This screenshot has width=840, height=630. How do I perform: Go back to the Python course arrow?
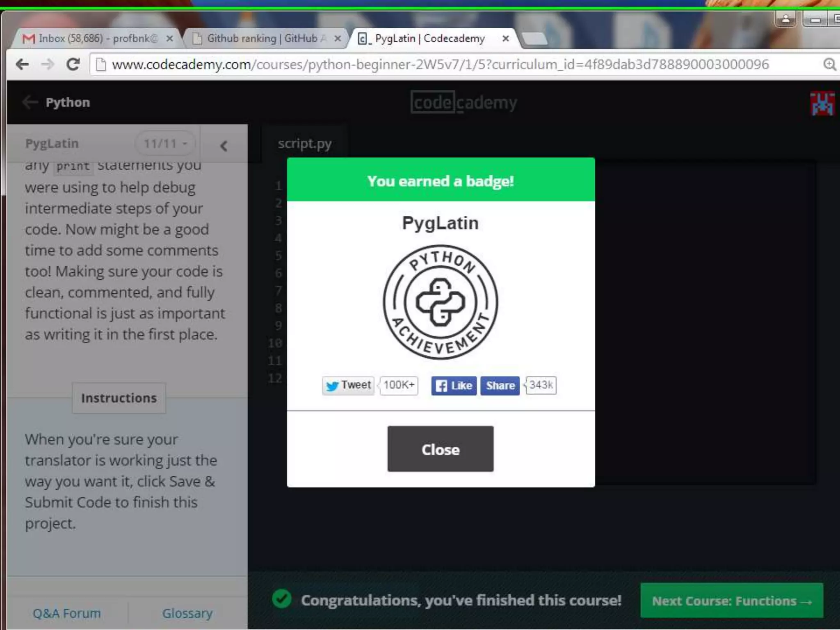coord(30,102)
